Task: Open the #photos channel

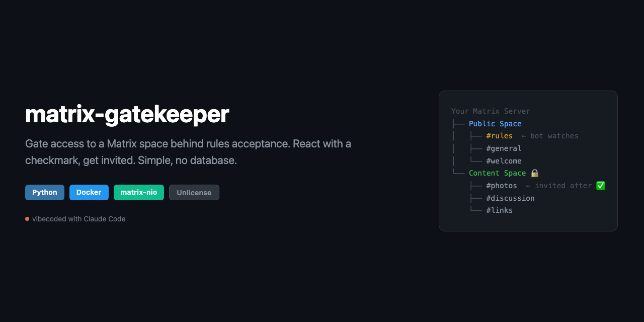Action: (x=502, y=186)
